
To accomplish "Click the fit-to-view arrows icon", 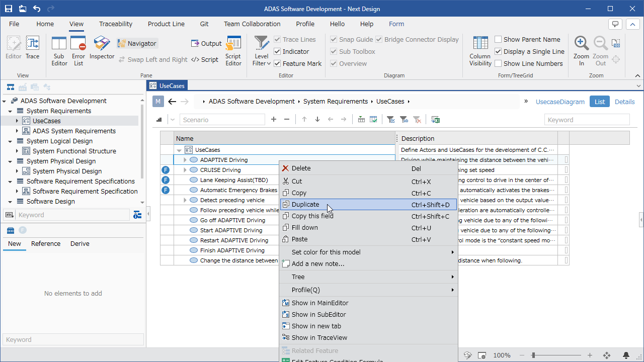I will [x=607, y=355].
